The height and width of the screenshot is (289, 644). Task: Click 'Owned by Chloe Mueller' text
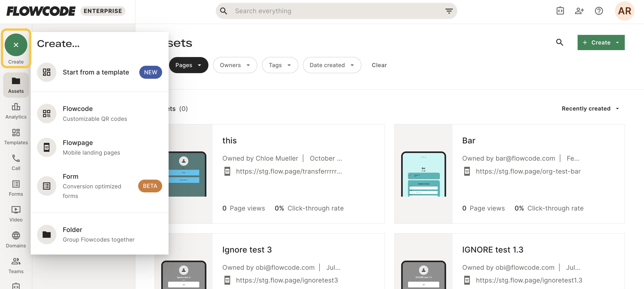pyautogui.click(x=260, y=158)
